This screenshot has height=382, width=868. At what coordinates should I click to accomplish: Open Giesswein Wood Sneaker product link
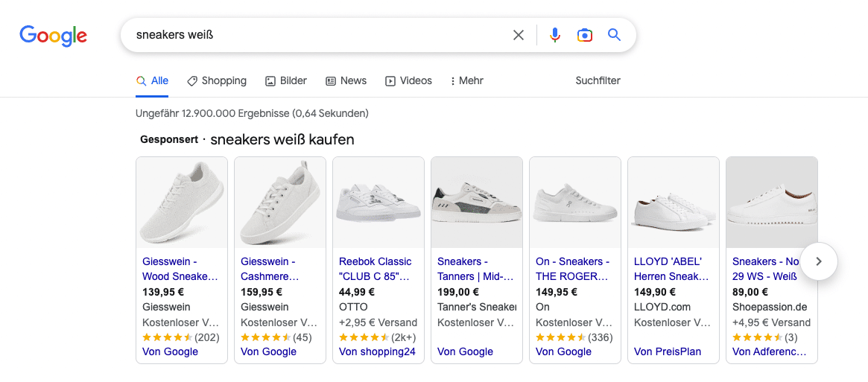[x=180, y=269]
